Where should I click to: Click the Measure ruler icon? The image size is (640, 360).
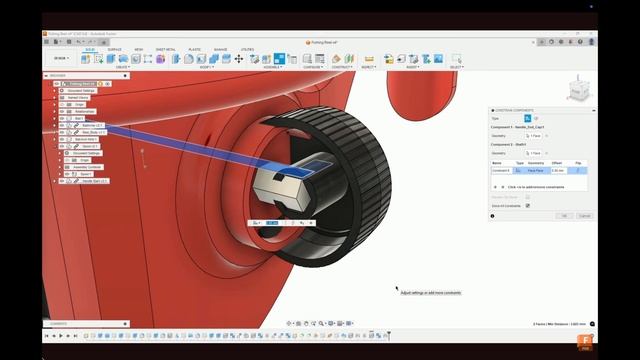pos(369,59)
